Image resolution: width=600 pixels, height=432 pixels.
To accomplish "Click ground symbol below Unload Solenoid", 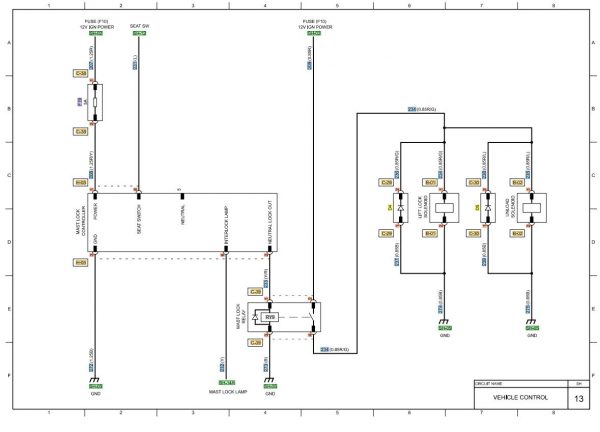I will point(531,321).
